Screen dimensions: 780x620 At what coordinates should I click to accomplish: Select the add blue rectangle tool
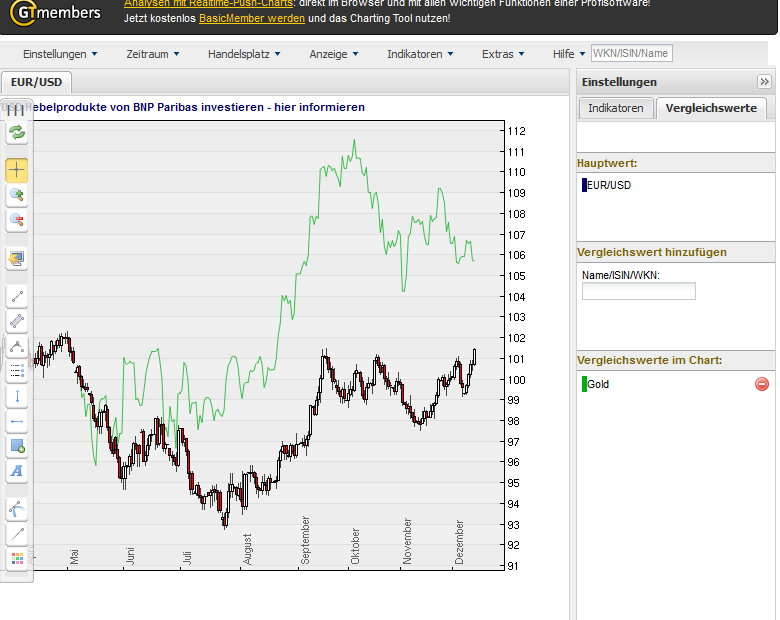(16, 446)
